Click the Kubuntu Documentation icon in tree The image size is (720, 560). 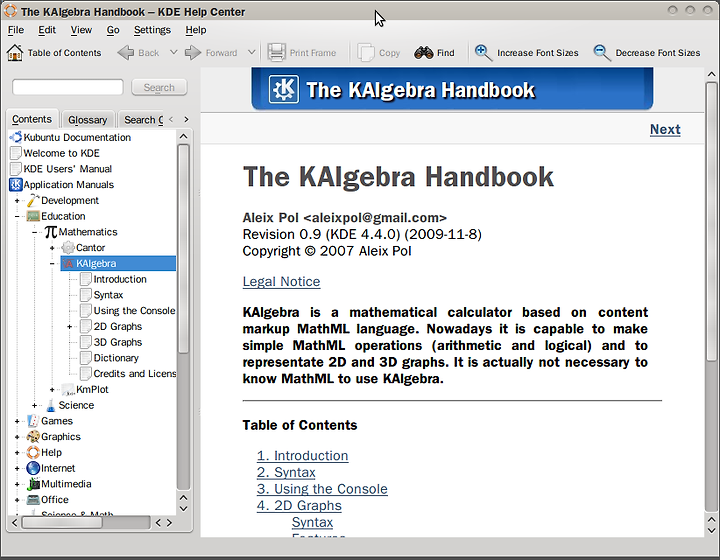[x=16, y=137]
